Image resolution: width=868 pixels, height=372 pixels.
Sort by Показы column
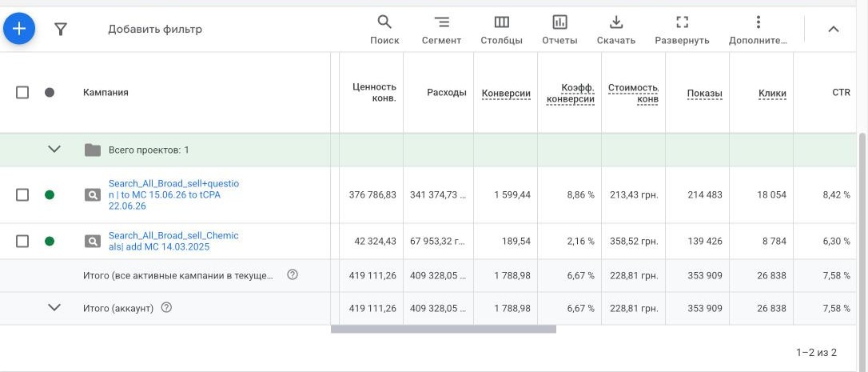(705, 94)
